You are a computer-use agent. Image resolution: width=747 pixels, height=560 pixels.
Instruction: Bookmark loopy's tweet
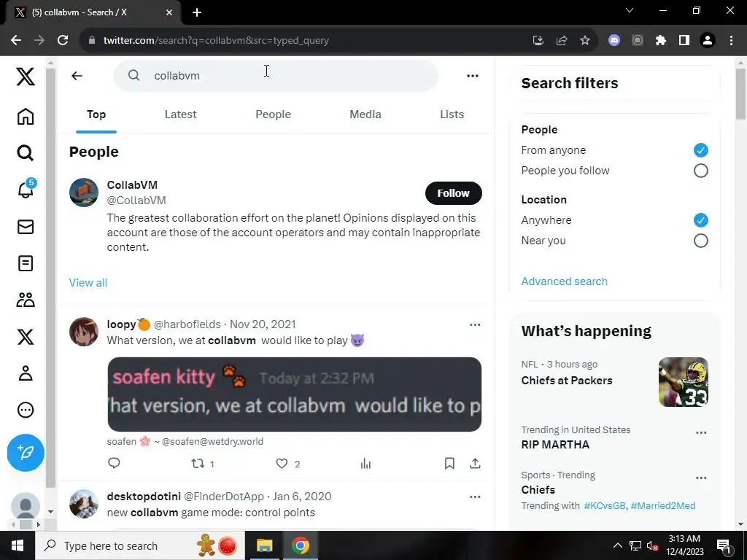(449, 463)
